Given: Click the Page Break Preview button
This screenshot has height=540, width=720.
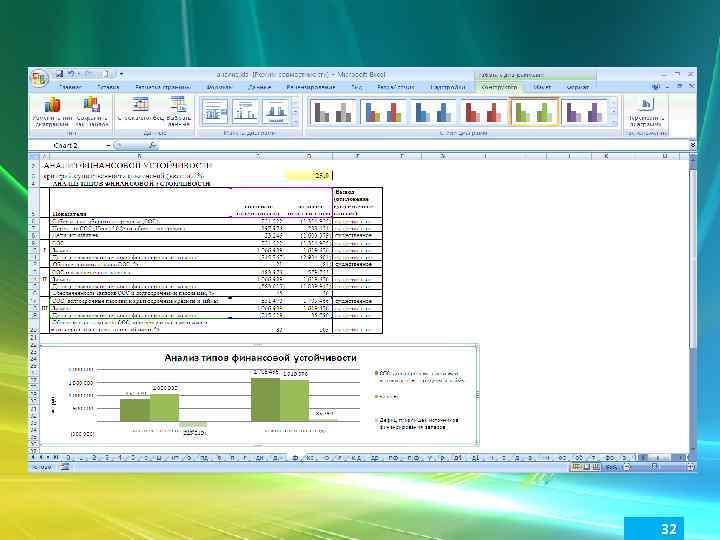Looking at the screenshot, I should 596,467.
